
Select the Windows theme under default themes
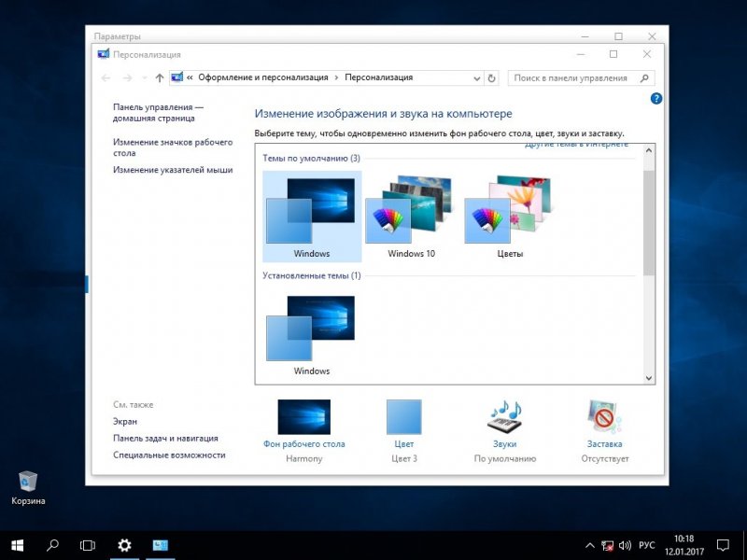[x=312, y=217]
